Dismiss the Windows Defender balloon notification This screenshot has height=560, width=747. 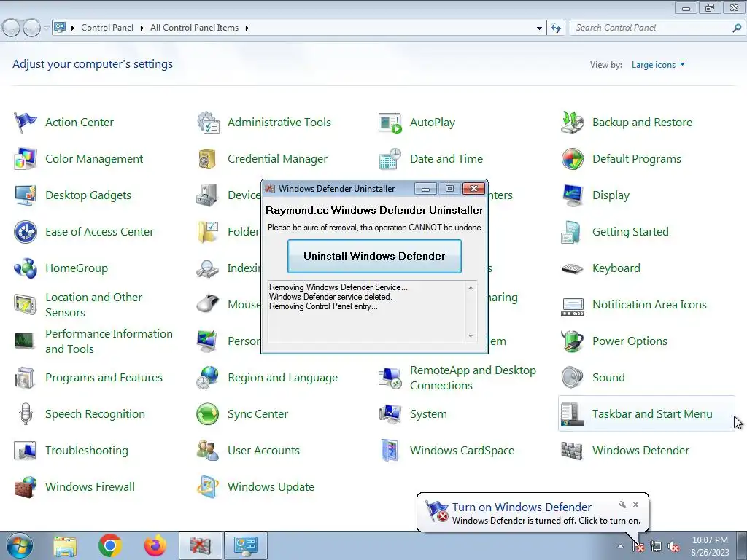pyautogui.click(x=635, y=505)
